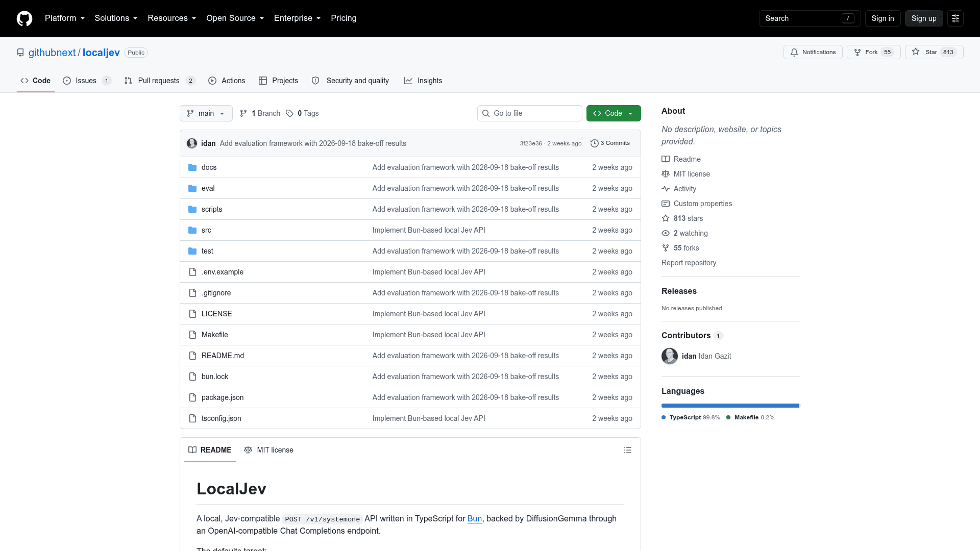The image size is (980, 551).
Task: Expand the green Code dropdown button
Action: click(614, 113)
